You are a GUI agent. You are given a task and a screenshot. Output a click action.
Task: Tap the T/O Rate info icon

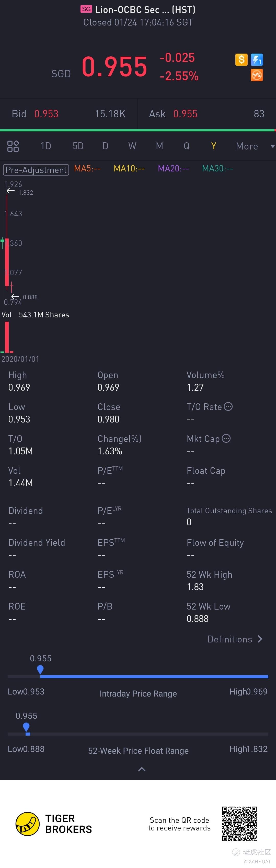(x=228, y=406)
